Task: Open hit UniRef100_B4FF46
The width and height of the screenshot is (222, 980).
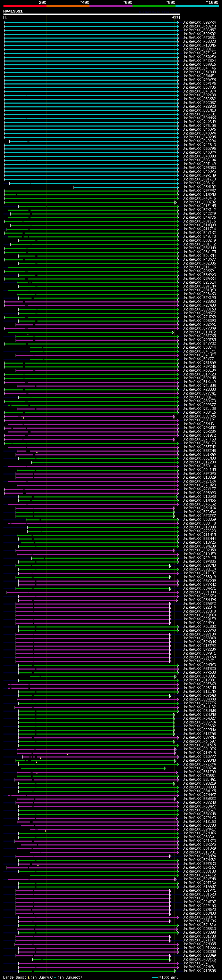Action: pos(199,68)
